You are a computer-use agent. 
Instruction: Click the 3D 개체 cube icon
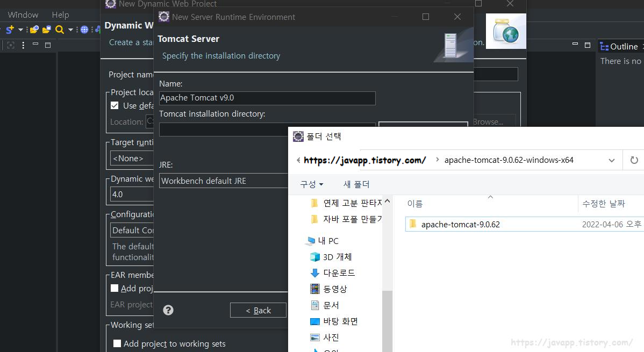[315, 257]
